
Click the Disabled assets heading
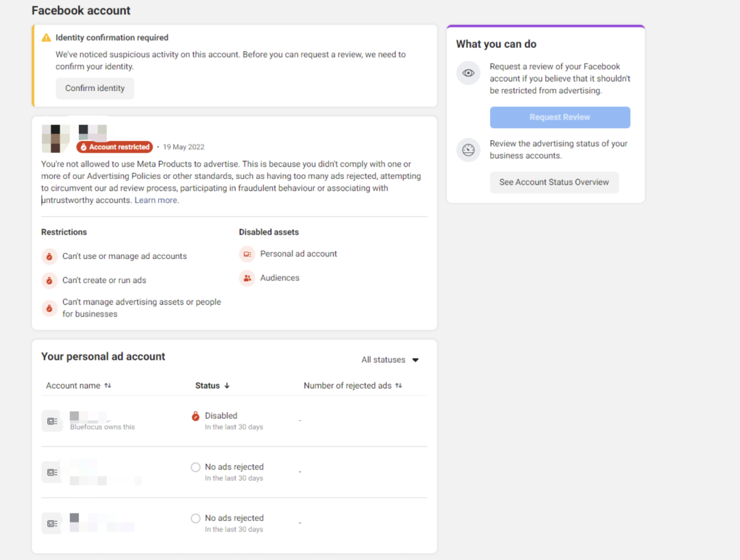tap(269, 232)
